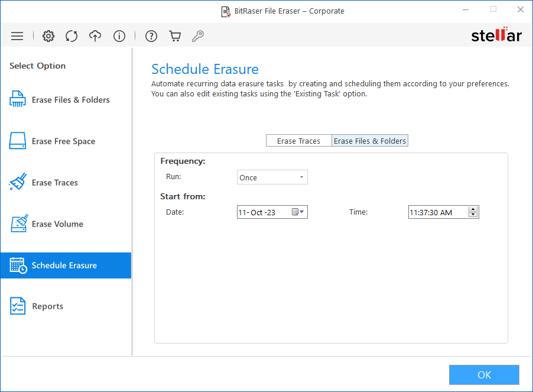533x392 pixels.
Task: Click the Frequency: label
Action: click(183, 161)
